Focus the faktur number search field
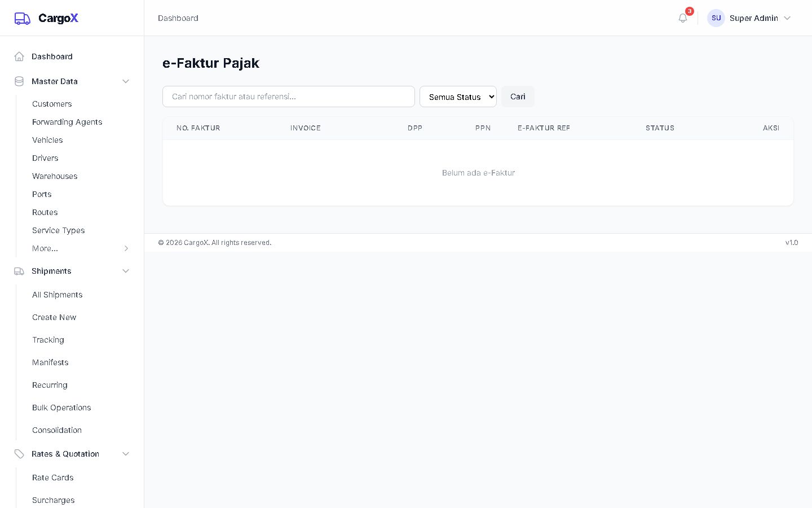Screen dimensions: 812x508 click(289, 97)
